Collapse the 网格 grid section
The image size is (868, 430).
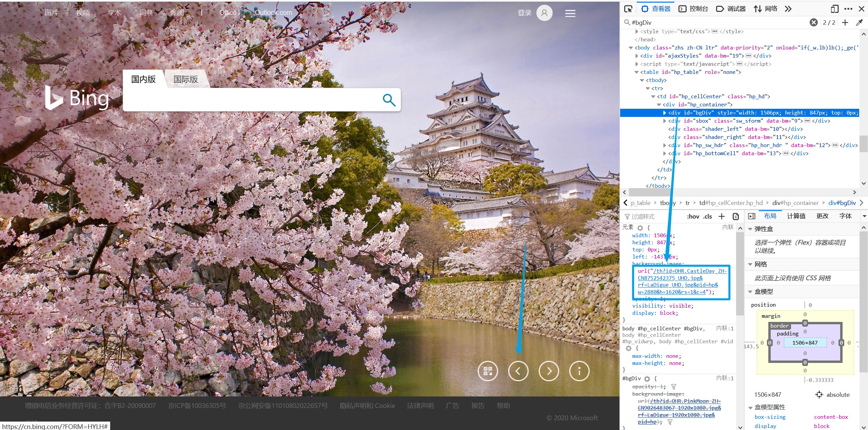point(750,264)
